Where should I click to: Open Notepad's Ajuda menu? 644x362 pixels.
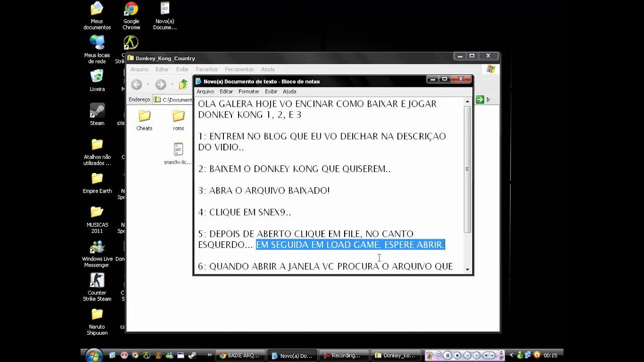tap(289, 92)
